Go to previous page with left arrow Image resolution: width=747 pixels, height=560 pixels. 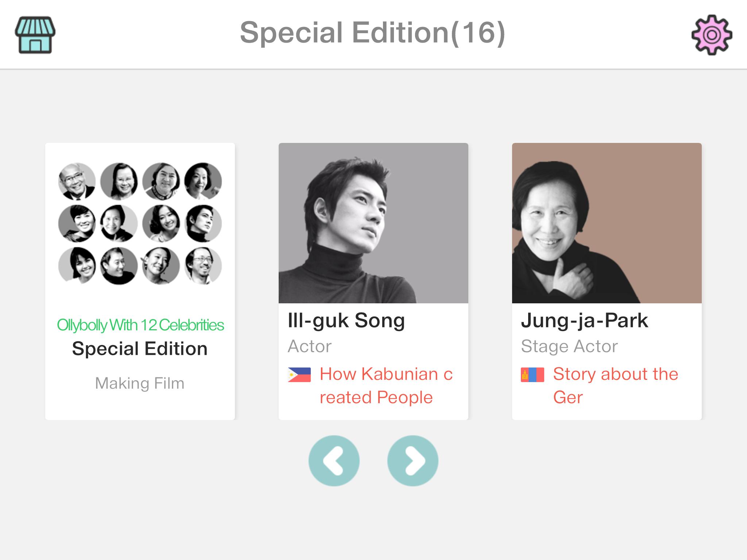pyautogui.click(x=334, y=460)
